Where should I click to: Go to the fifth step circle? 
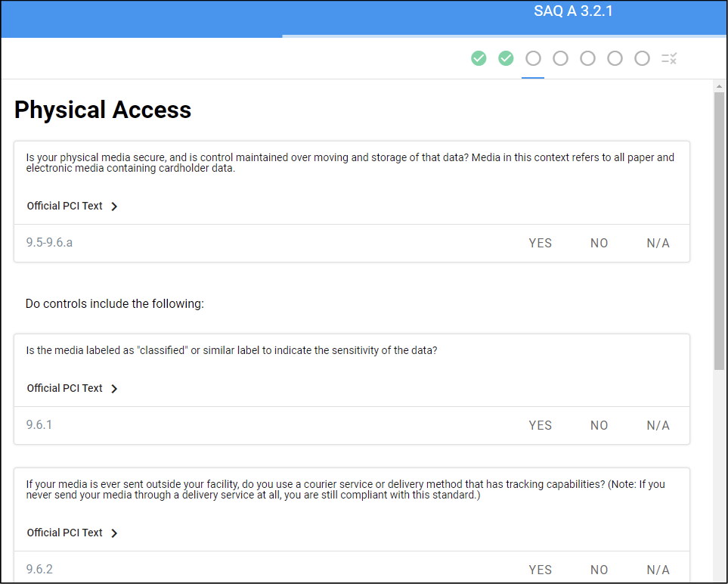(587, 58)
